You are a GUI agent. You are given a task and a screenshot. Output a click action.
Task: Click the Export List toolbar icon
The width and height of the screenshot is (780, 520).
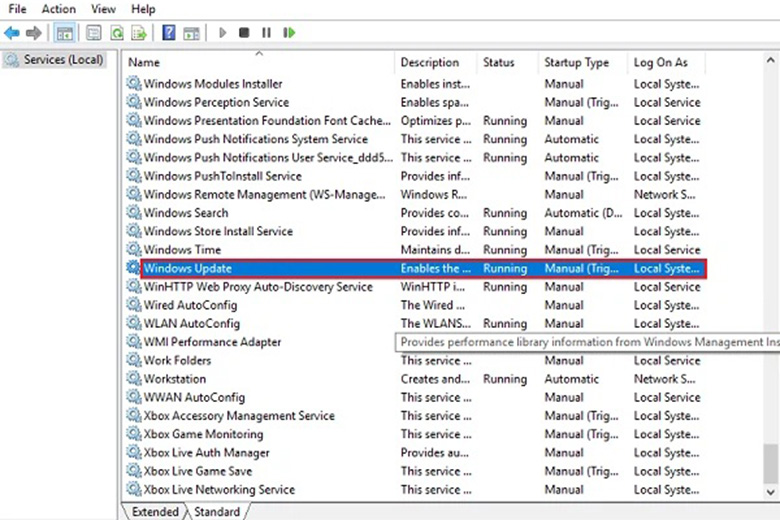point(139,33)
